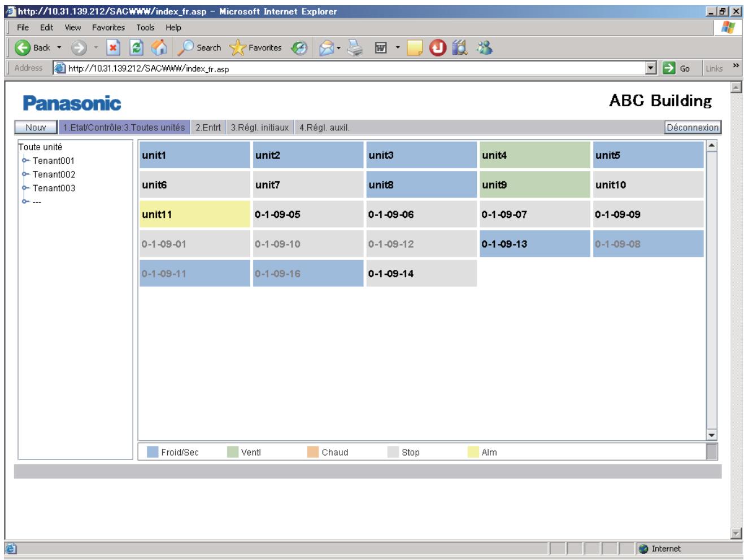Open Favorites with the star icon
Image resolution: width=744 pixels, height=560 pixels.
point(238,48)
